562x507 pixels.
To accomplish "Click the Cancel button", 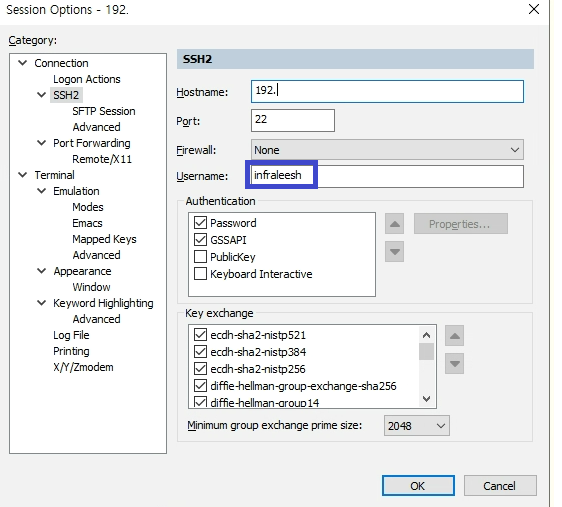I will click(500, 486).
